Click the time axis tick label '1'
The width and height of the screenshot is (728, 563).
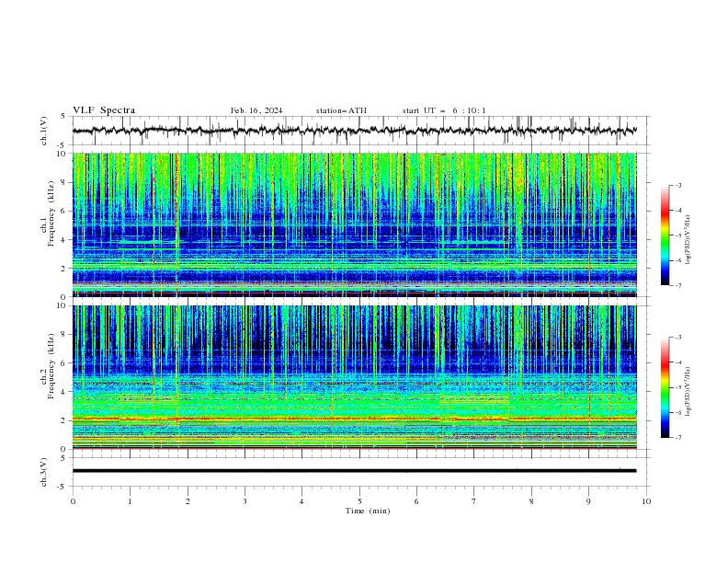pos(130,501)
